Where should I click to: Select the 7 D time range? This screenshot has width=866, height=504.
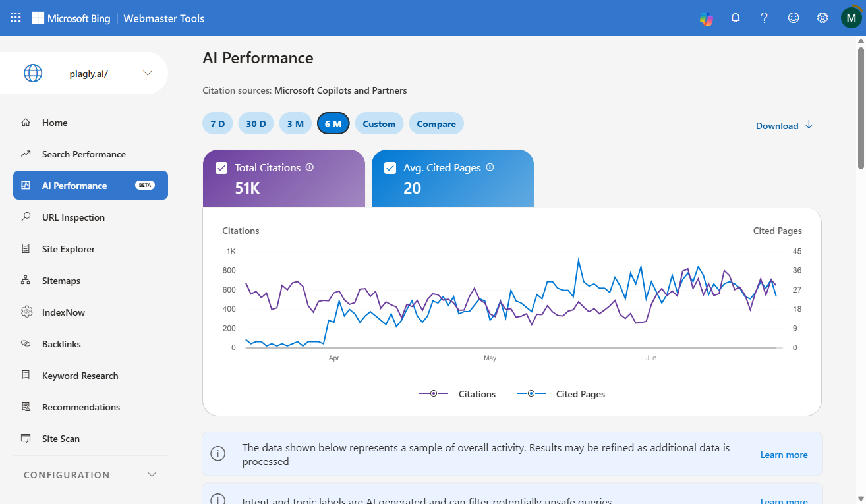point(217,124)
